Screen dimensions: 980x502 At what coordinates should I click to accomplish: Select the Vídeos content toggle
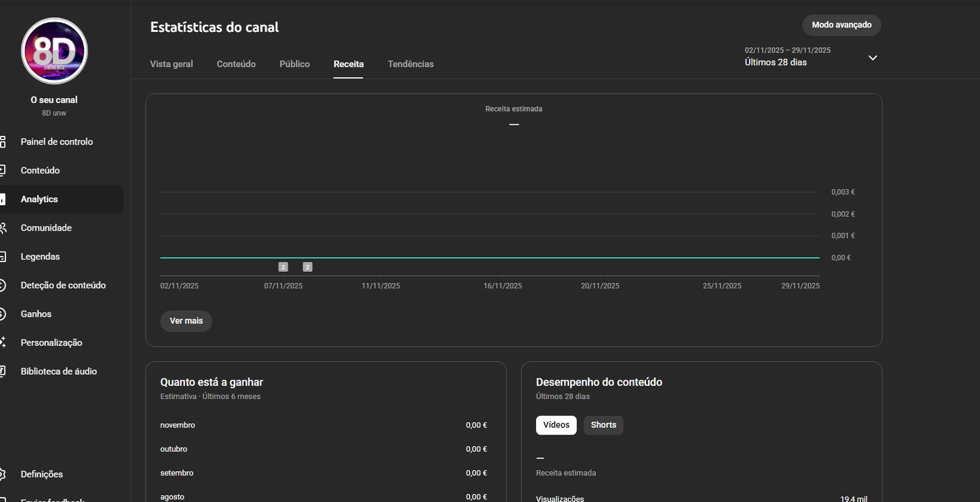coord(556,425)
